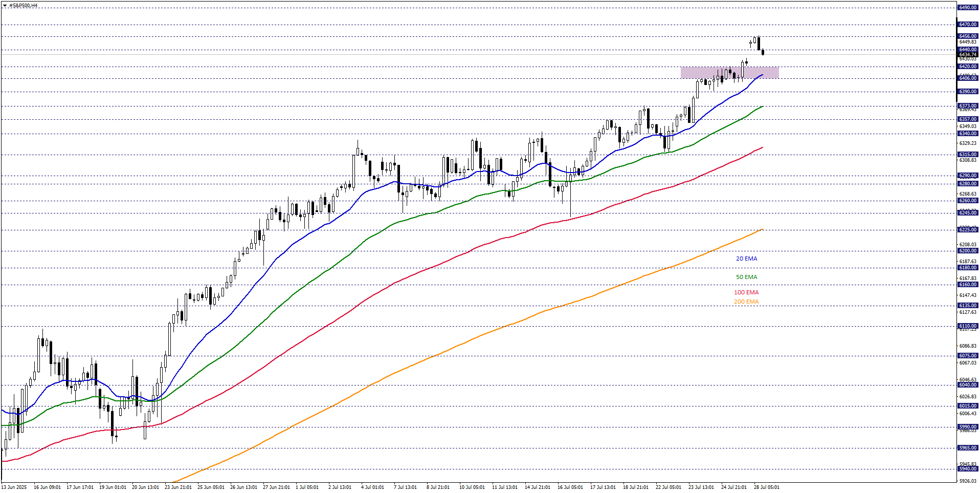Select the 5965.00 price level label

(968, 448)
